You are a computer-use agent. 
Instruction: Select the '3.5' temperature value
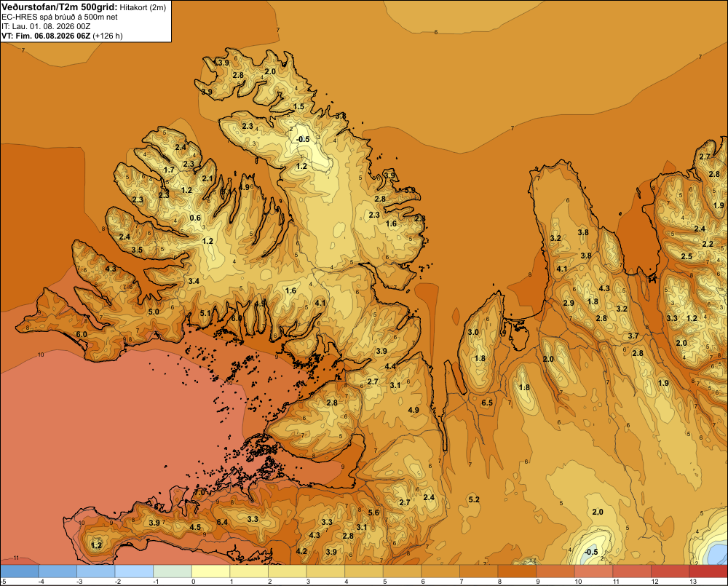[137, 250]
